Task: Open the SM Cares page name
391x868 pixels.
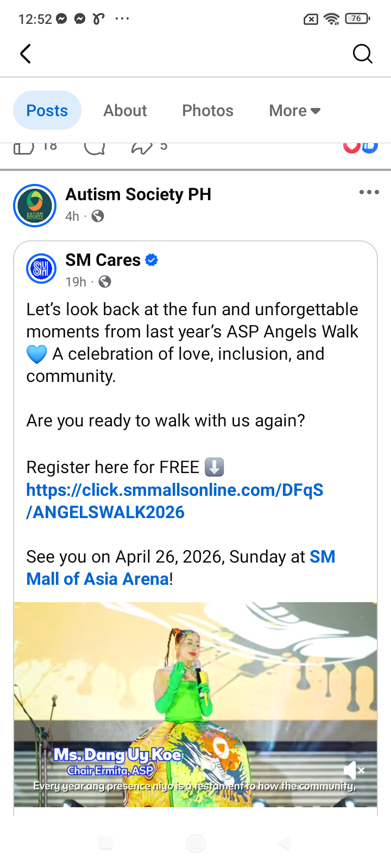Action: point(103,260)
